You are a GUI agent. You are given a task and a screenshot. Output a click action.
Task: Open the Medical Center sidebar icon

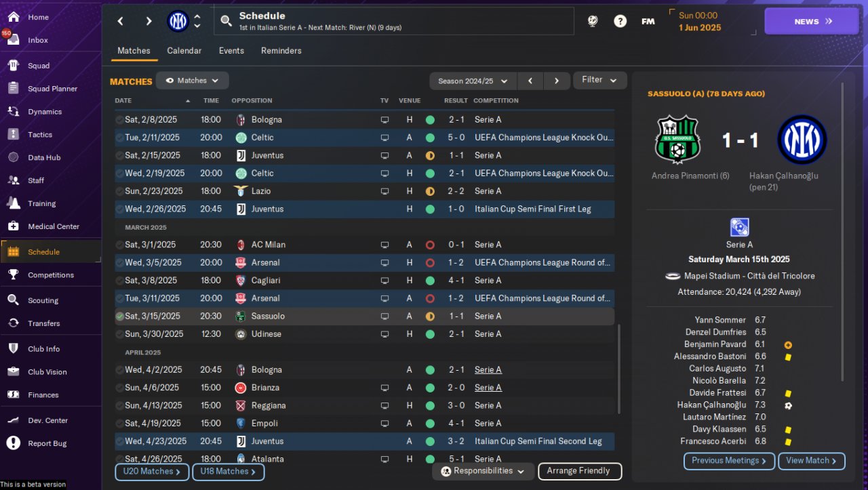coord(13,226)
